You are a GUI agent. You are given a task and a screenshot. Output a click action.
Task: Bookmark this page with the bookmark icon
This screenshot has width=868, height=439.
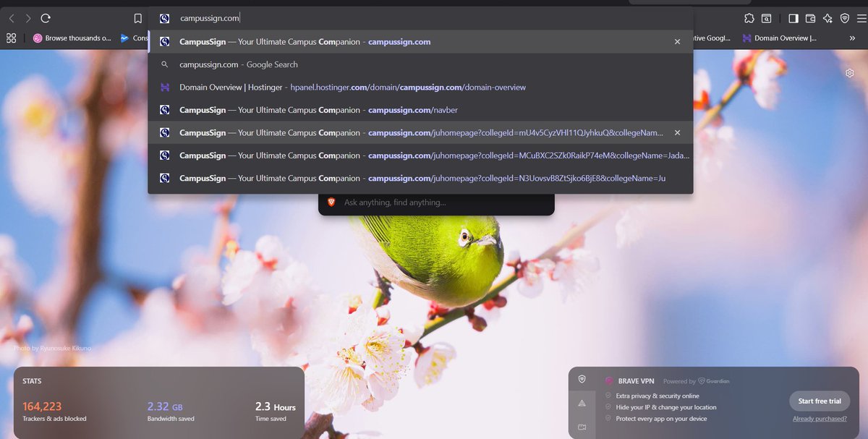[137, 18]
